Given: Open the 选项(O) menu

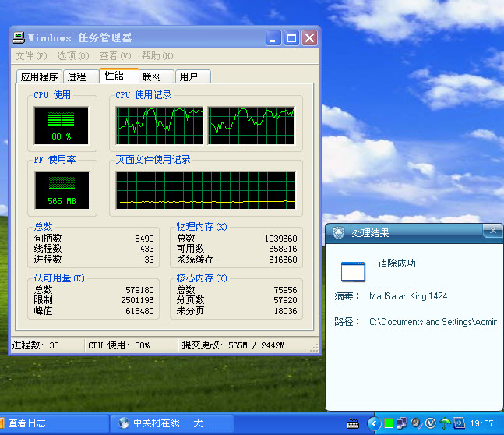Looking at the screenshot, I should click(x=73, y=56).
